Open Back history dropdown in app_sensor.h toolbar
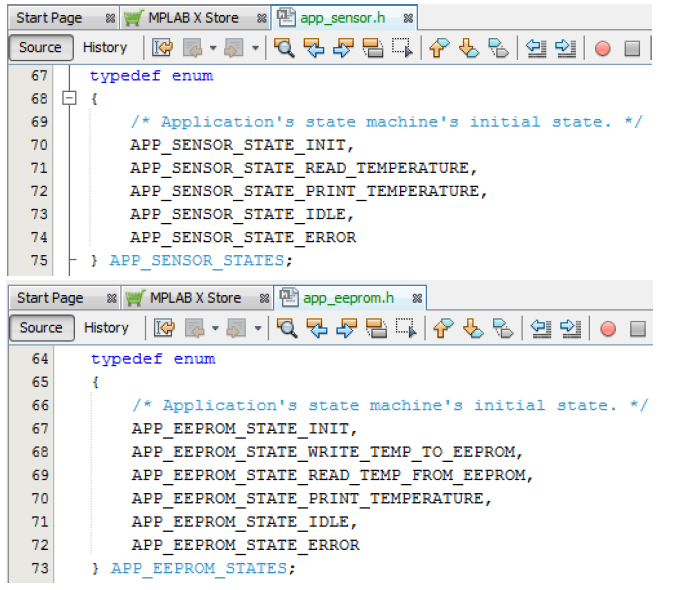This screenshot has width=695, height=590. (x=213, y=47)
